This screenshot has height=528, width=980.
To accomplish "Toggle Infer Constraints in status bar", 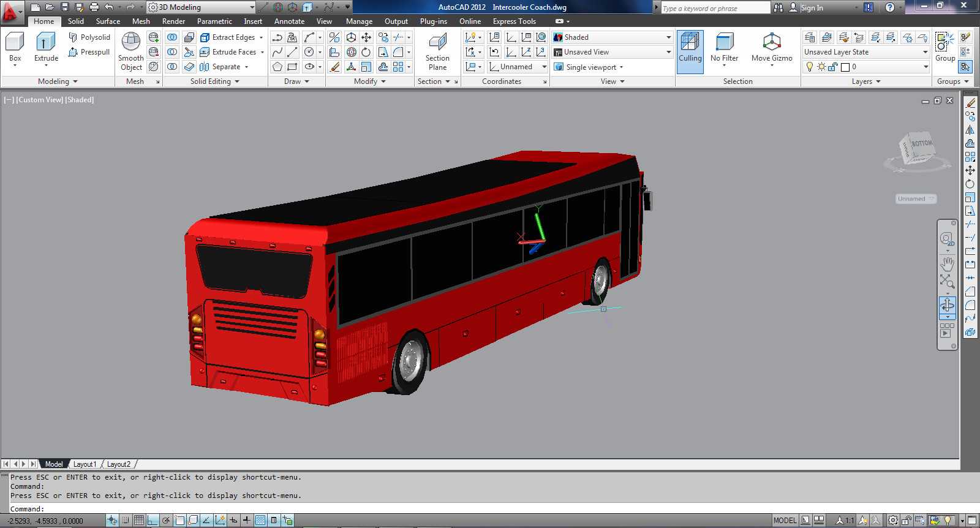I will [112, 521].
